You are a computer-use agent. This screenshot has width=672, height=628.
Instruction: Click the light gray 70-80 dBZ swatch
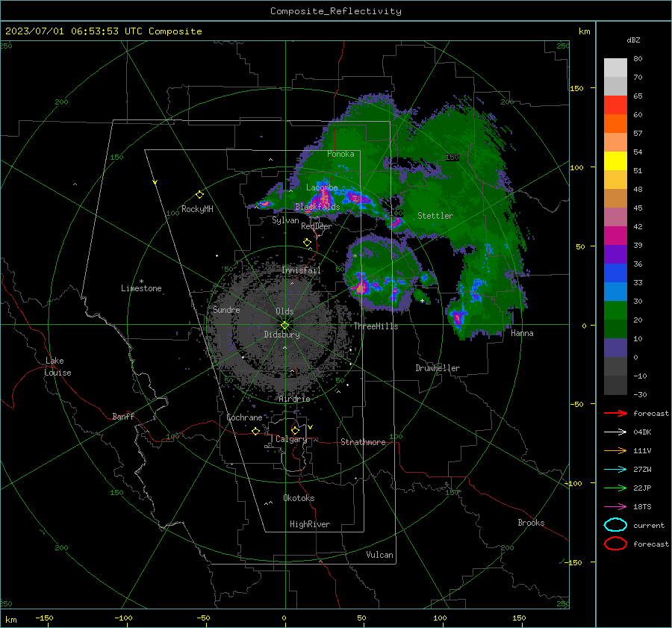[x=615, y=68]
